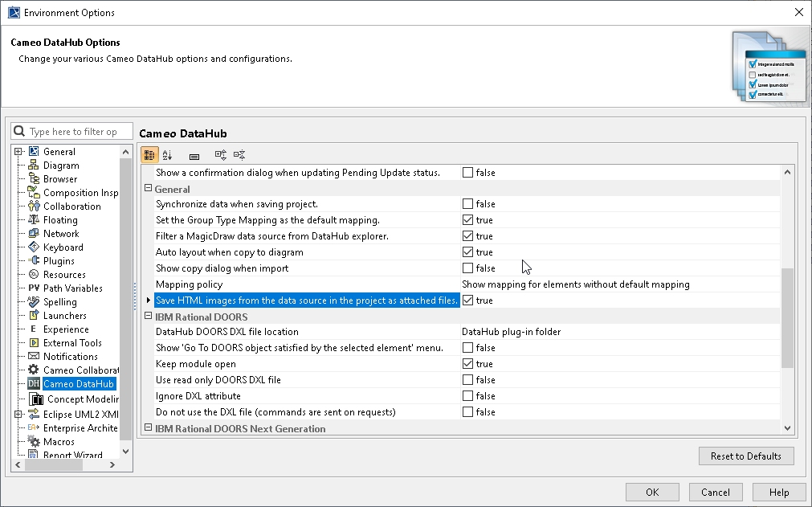This screenshot has width=812, height=507.
Task: Open the Mapping policy value dropdown
Action: pyautogui.click(x=618, y=284)
